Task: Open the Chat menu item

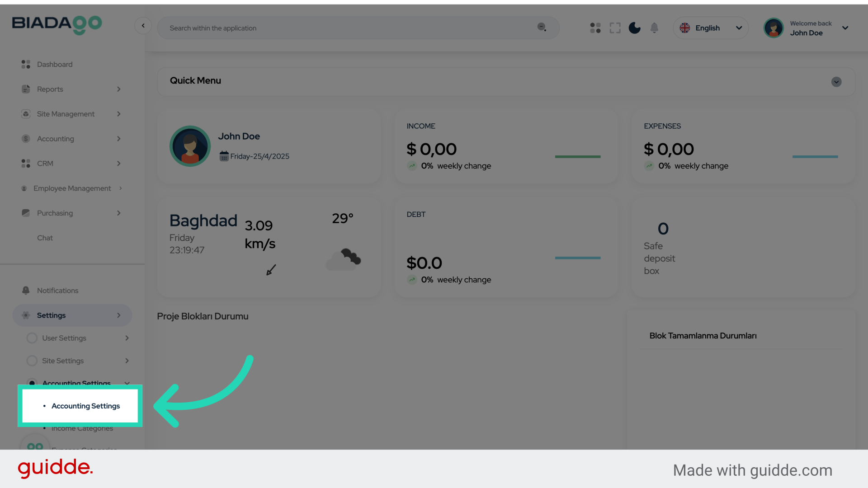Action: click(x=45, y=238)
